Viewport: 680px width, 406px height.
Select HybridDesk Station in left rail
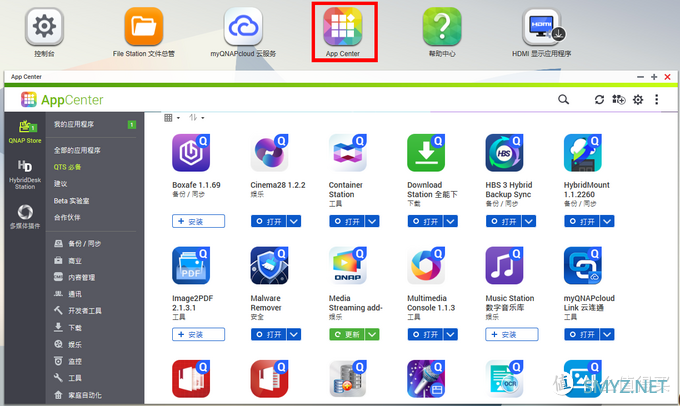[25, 174]
